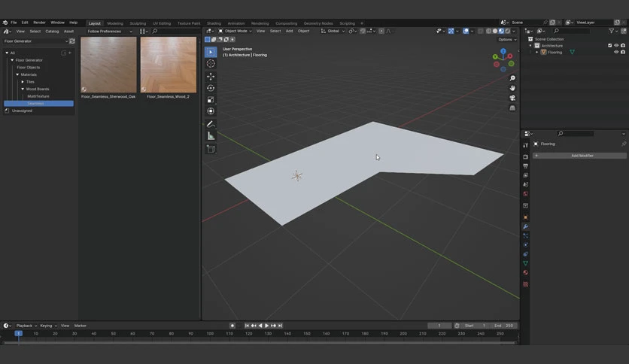Open the viewport Options dropdown

coord(507,39)
